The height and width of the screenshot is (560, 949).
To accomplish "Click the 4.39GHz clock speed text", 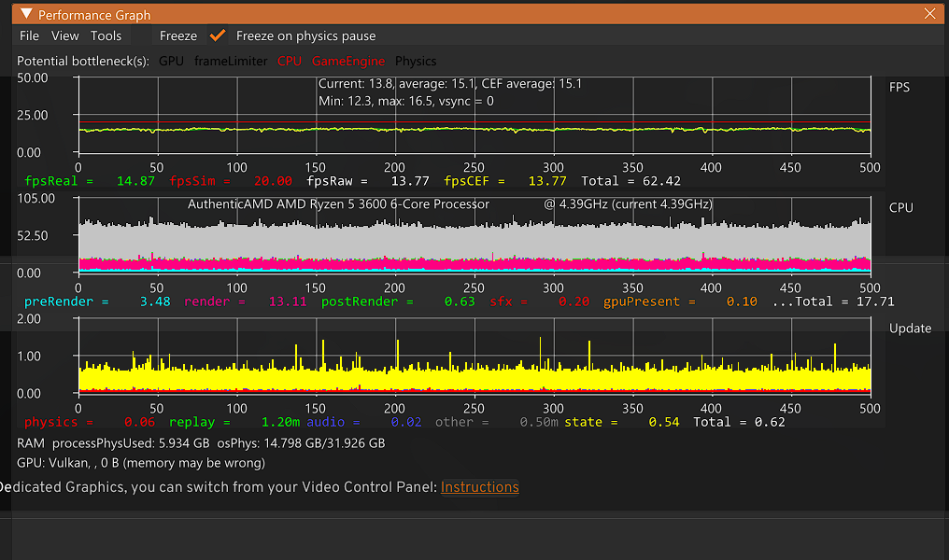I will pos(628,203).
